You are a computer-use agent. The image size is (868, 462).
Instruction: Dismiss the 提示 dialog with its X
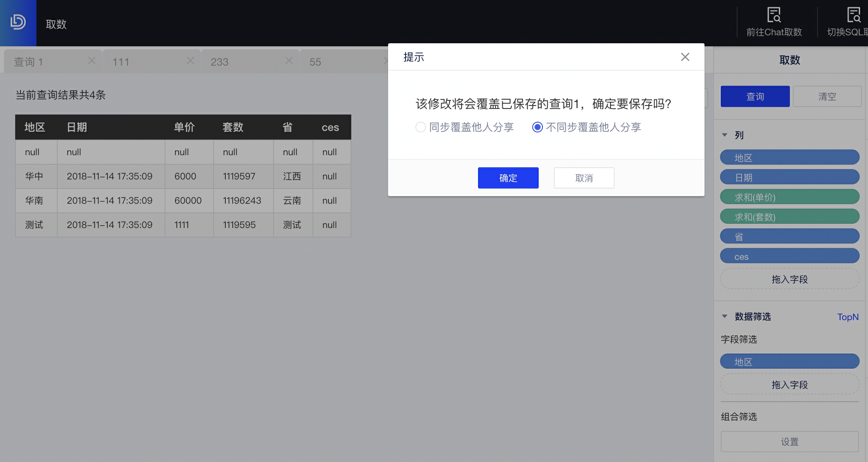coord(685,57)
